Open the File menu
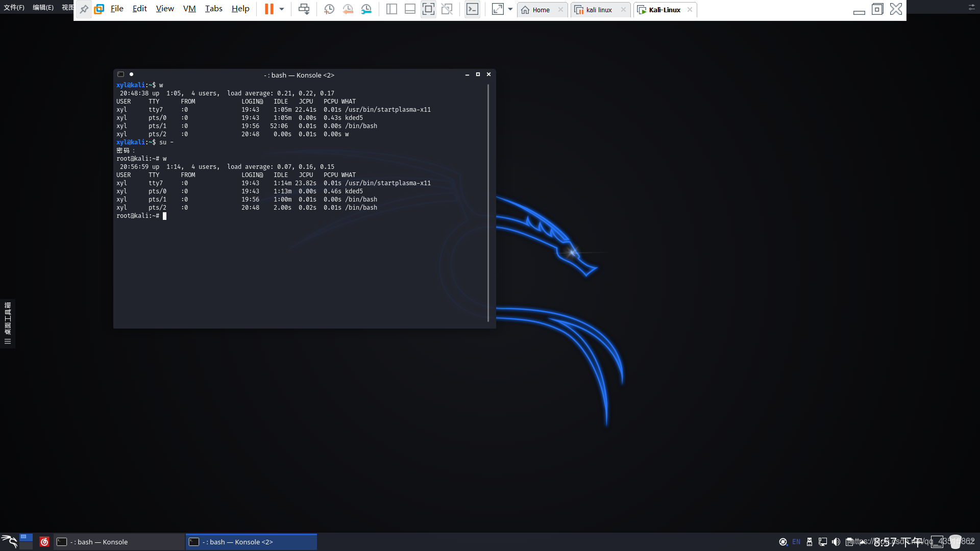 (x=117, y=9)
